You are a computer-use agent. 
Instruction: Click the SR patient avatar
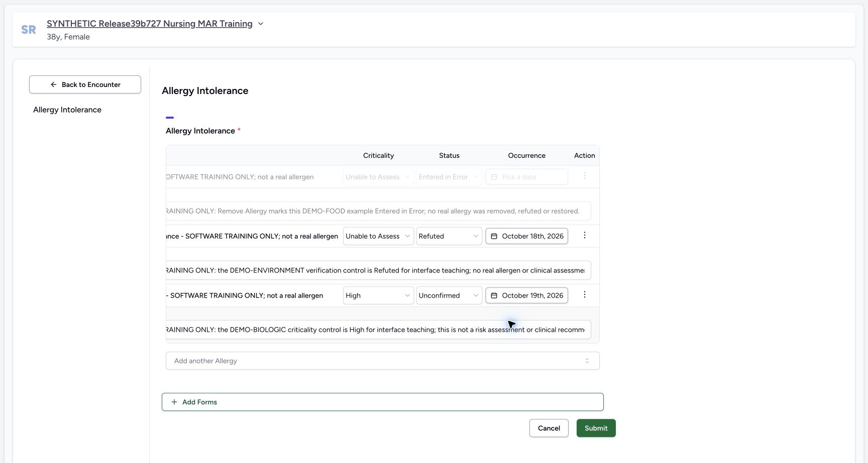29,30
